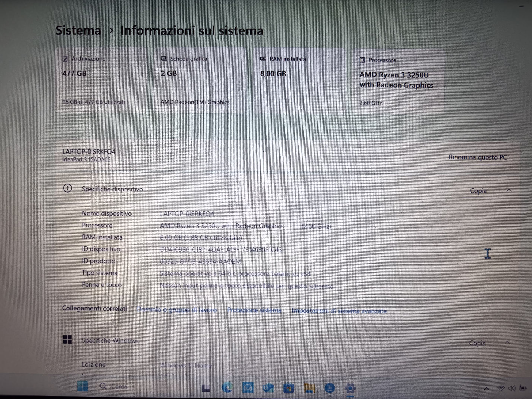
Task: Click the RAM installata memory icon
Action: click(x=263, y=59)
